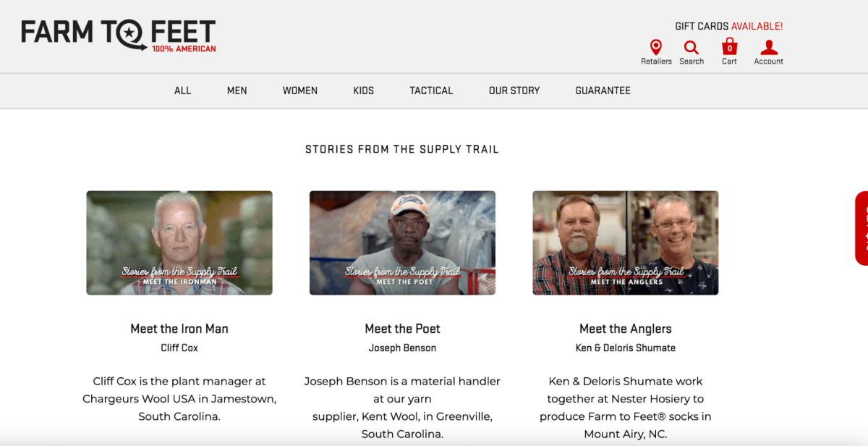Select MEN in the navigation bar

(x=237, y=91)
